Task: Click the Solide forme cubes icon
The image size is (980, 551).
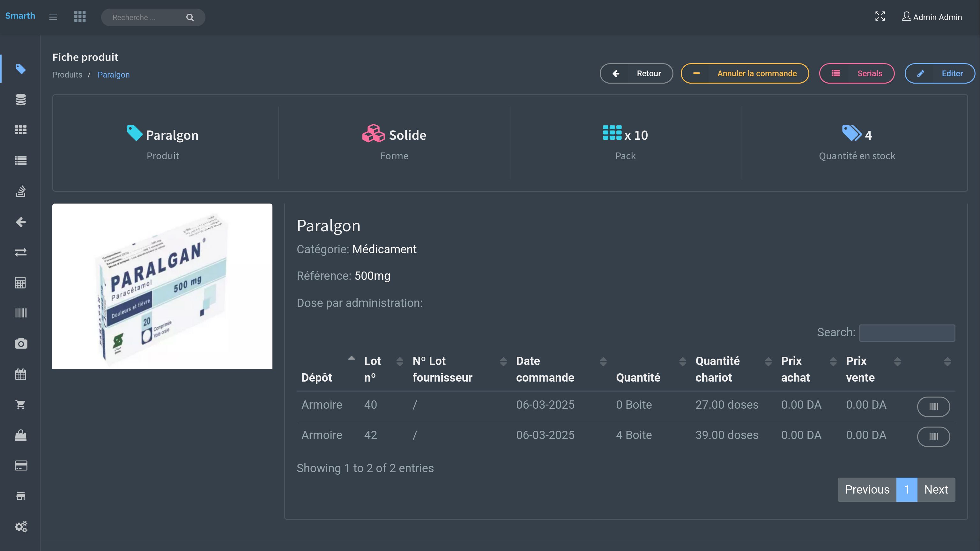Action: (373, 133)
